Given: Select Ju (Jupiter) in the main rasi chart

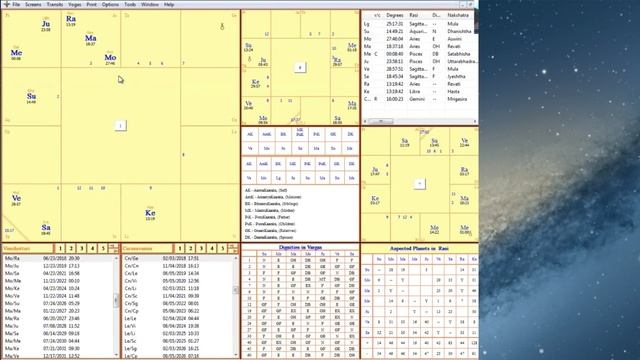Looking at the screenshot, I should tap(46, 24).
